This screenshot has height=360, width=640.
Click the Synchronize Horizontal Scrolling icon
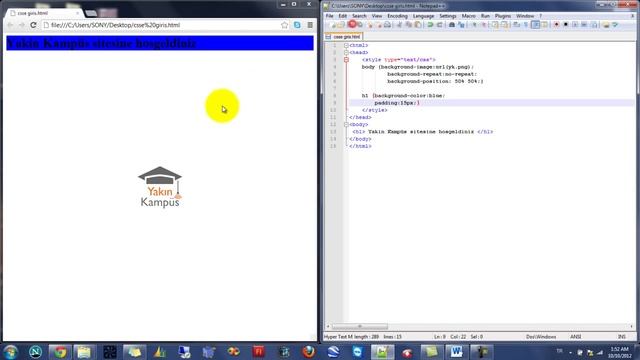(504, 25)
